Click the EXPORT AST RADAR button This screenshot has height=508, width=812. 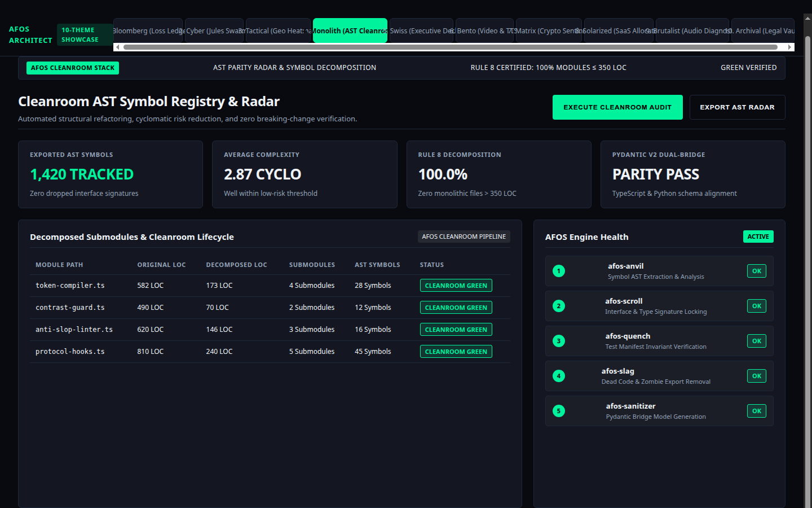[x=737, y=107]
